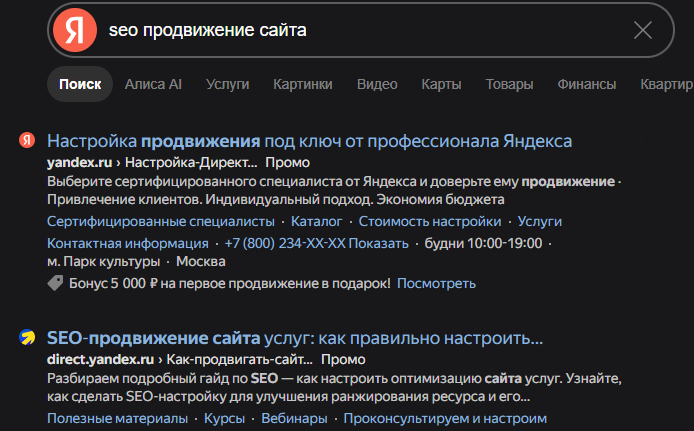Open the Карты tab

(x=441, y=84)
